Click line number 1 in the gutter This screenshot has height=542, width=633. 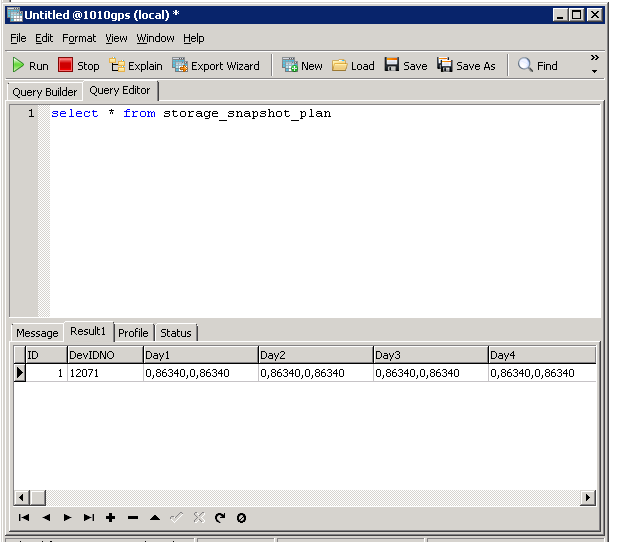(x=31, y=113)
